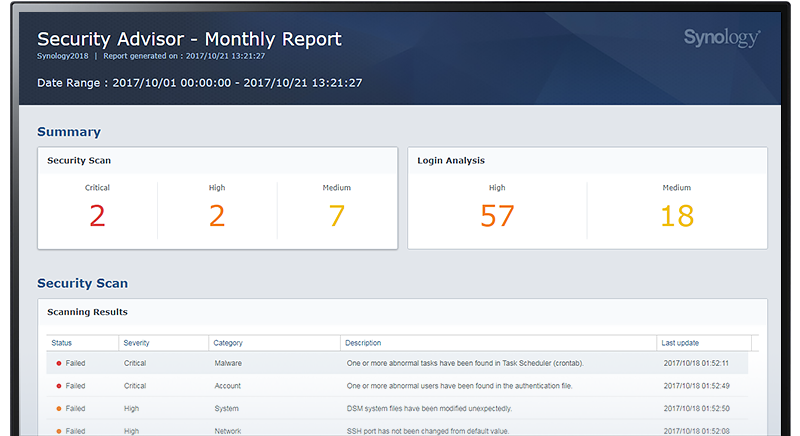Click the orange status dot on the Network row
The width and height of the screenshot is (800, 436).
coord(59,431)
